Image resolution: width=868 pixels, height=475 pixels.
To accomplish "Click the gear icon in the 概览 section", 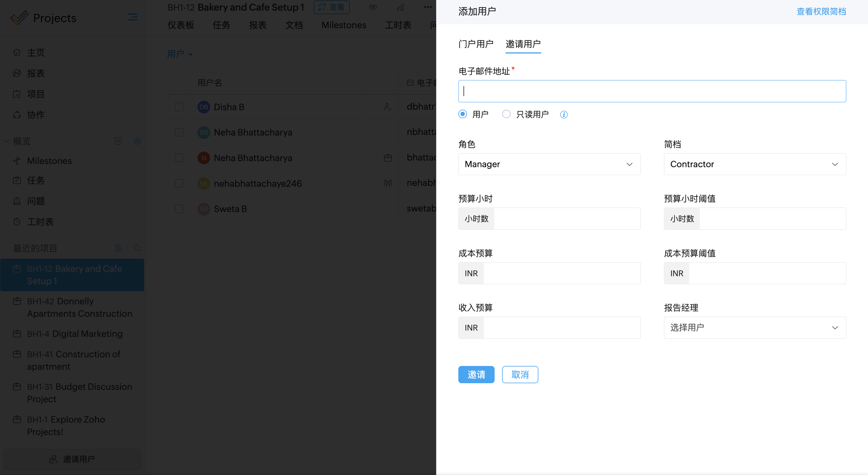I will (x=137, y=141).
